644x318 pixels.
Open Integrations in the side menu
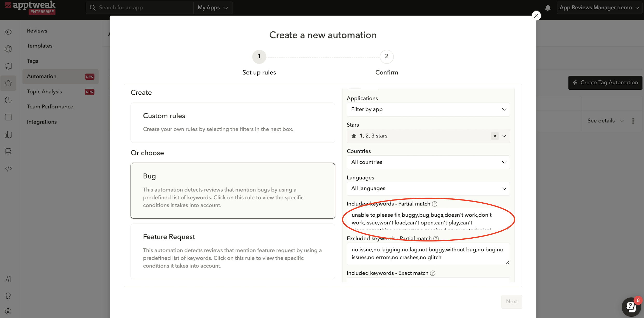(x=42, y=122)
